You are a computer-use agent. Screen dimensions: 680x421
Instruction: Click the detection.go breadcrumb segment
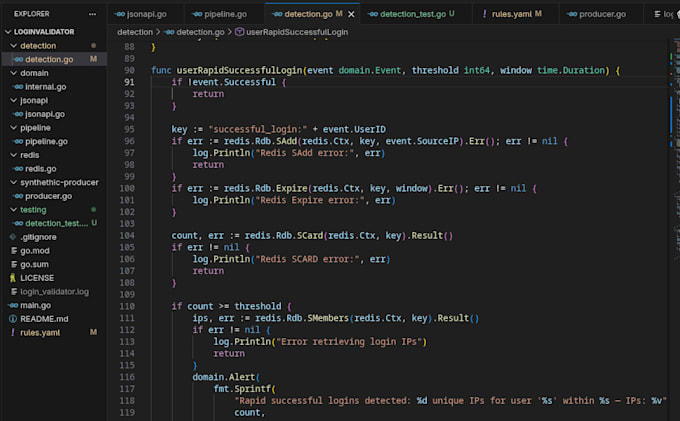click(200, 32)
